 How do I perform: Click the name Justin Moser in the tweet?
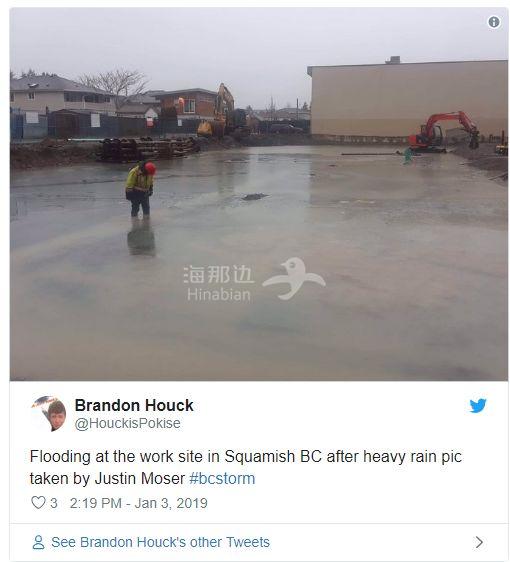[x=139, y=478]
